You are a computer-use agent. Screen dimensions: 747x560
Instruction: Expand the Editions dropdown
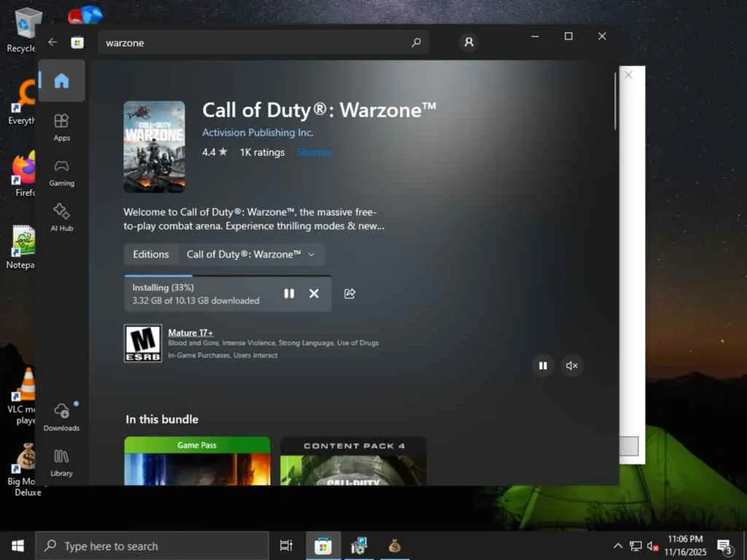click(251, 254)
